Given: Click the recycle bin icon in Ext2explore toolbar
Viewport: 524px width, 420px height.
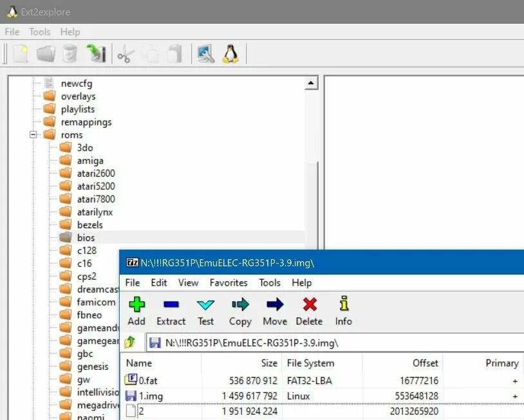Looking at the screenshot, I should 70,54.
